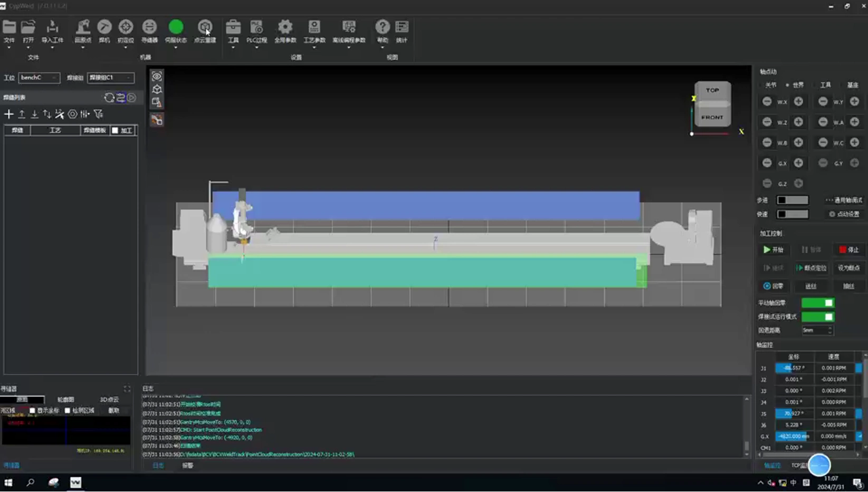Adjust the 步进 step speed slider
The image size is (868, 492).
(x=792, y=200)
